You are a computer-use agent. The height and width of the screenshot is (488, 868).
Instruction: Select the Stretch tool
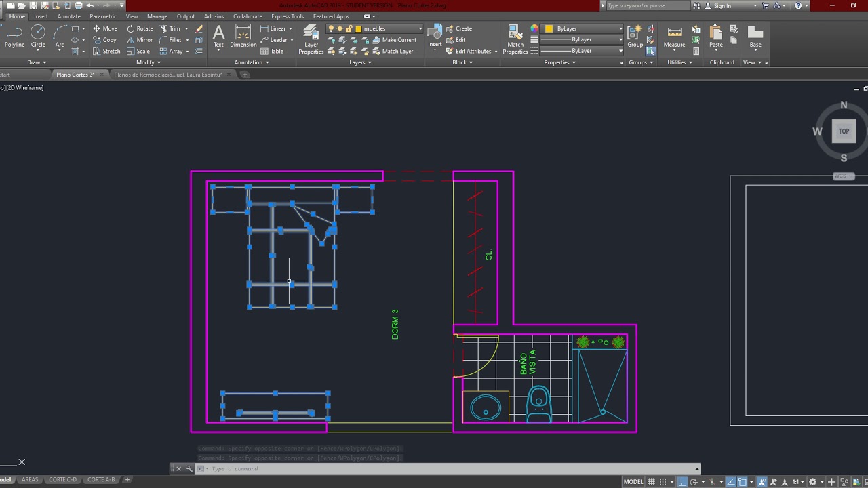(x=106, y=51)
